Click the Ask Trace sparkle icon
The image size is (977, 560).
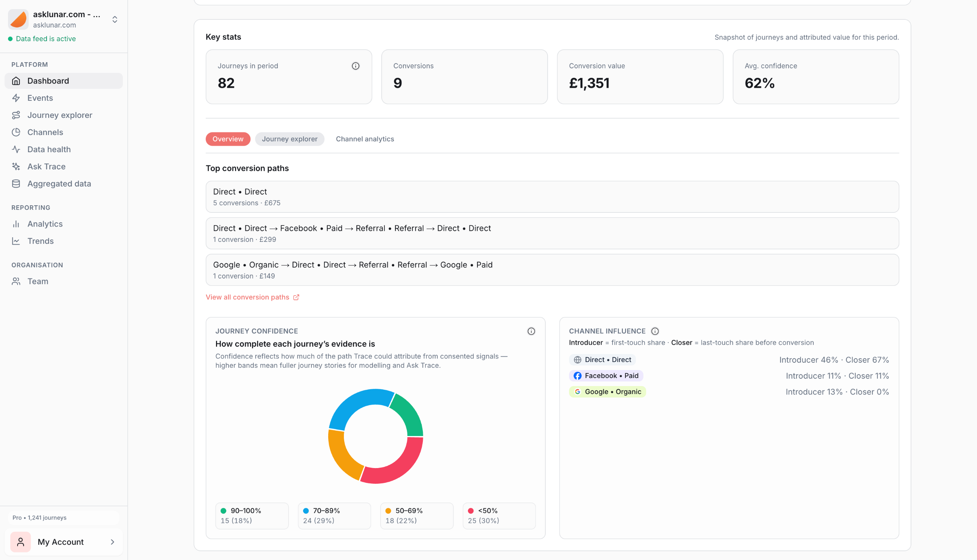pyautogui.click(x=16, y=167)
